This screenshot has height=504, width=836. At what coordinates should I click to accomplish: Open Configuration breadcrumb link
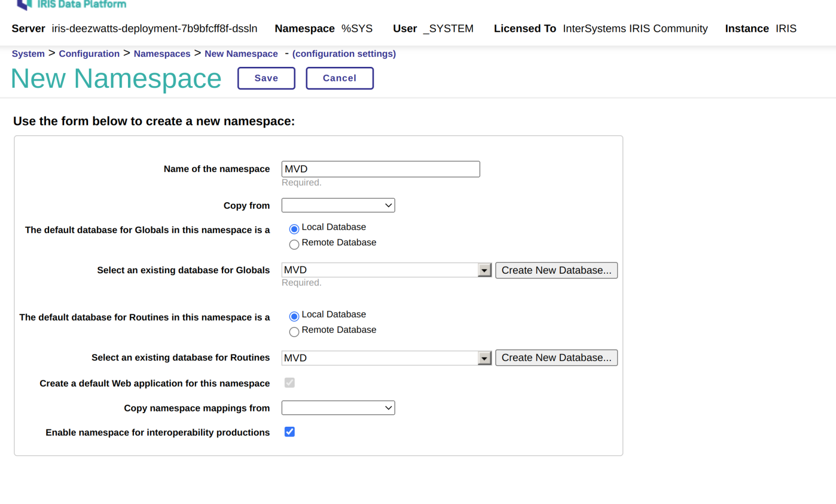(x=89, y=54)
